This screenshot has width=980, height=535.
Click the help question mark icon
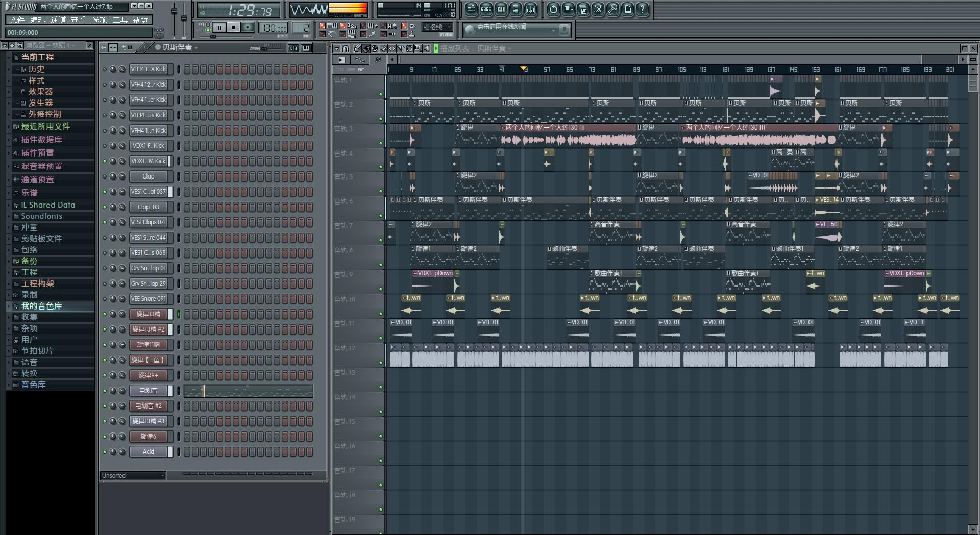[642, 9]
